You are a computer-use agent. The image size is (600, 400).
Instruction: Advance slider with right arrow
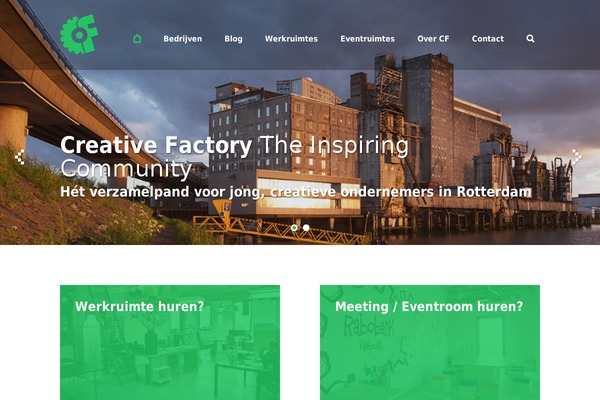tap(577, 157)
